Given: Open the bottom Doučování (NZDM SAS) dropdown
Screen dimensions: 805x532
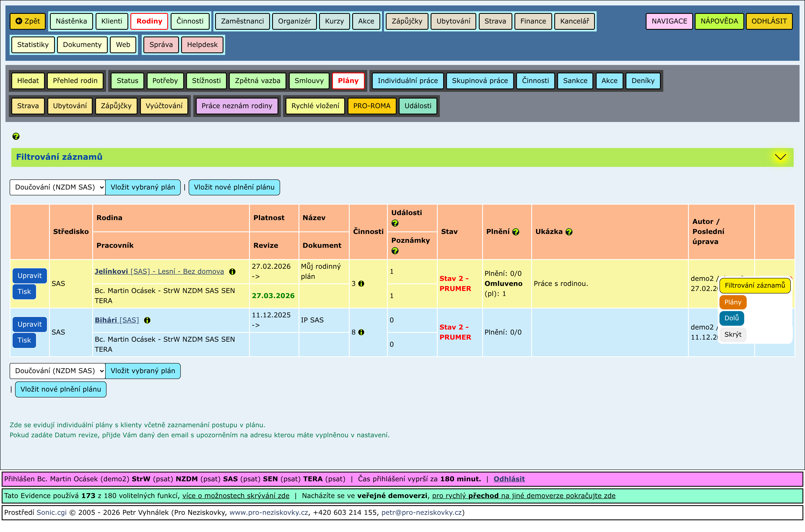Looking at the screenshot, I should [x=57, y=371].
